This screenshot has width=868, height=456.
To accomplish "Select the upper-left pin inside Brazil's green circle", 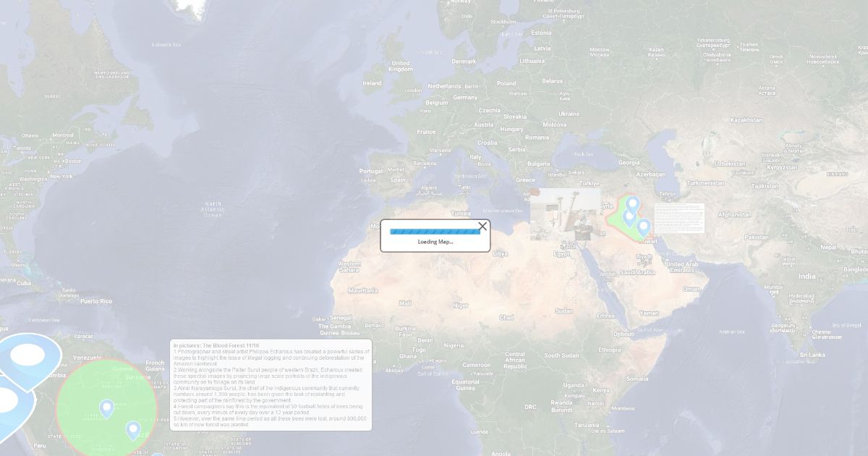I will [107, 409].
